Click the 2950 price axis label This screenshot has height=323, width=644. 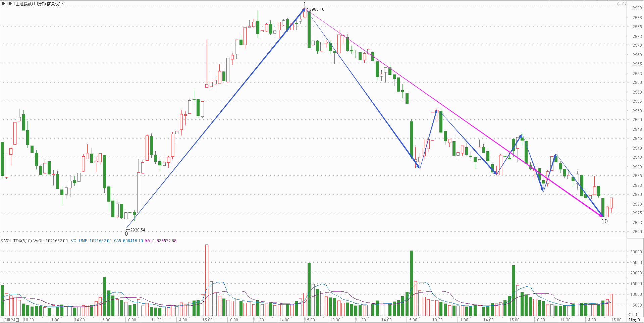pyautogui.click(x=637, y=120)
